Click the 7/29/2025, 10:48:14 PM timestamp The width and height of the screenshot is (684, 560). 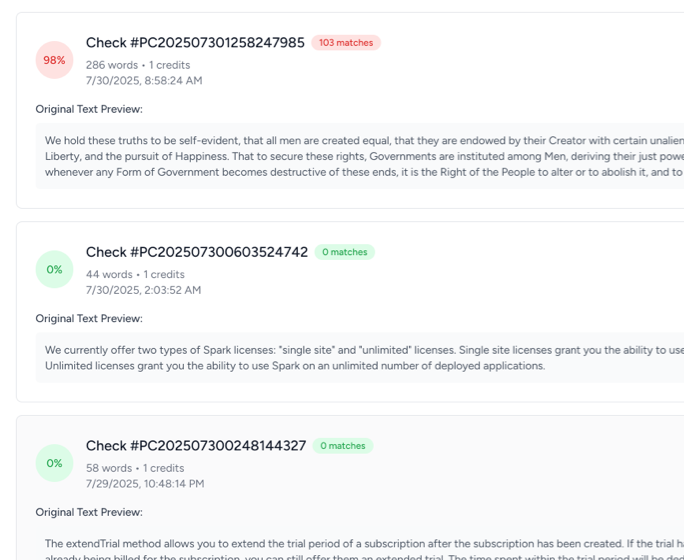point(145,484)
